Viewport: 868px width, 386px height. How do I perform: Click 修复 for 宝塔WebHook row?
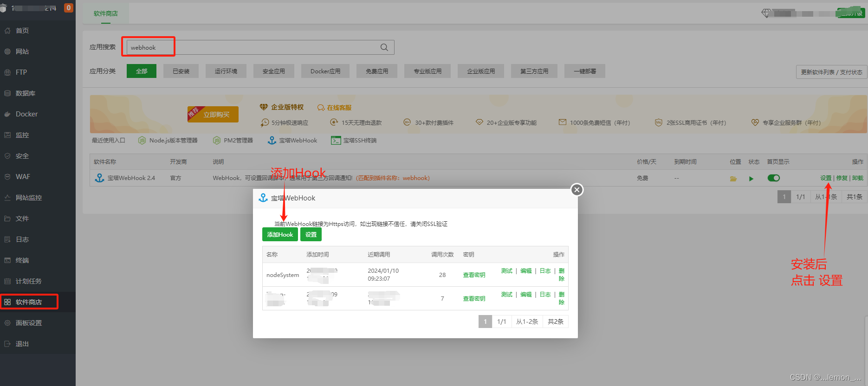[842, 178]
